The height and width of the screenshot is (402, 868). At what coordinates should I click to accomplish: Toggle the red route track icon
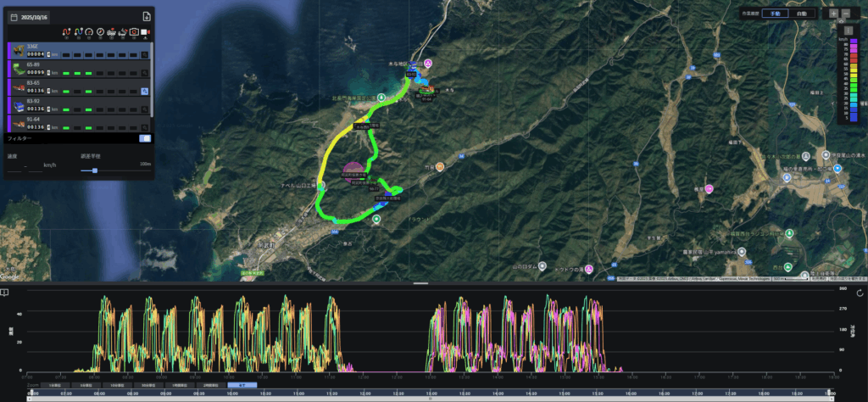pyautogui.click(x=66, y=31)
